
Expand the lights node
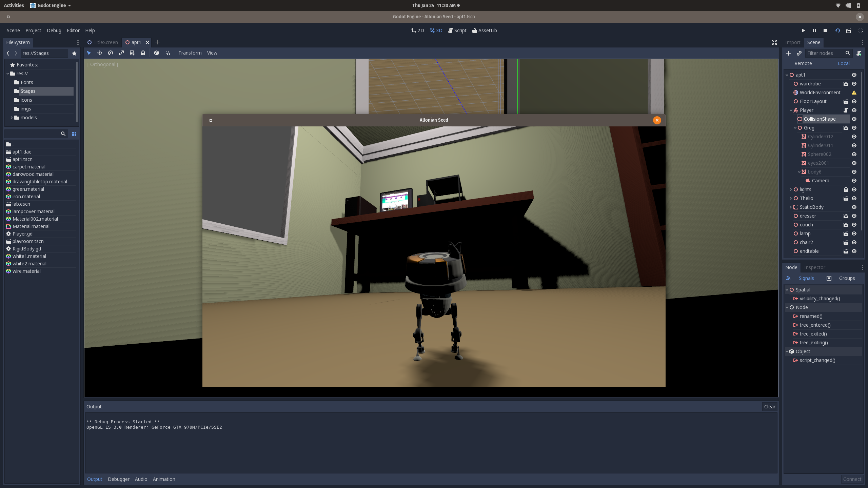[792, 189]
